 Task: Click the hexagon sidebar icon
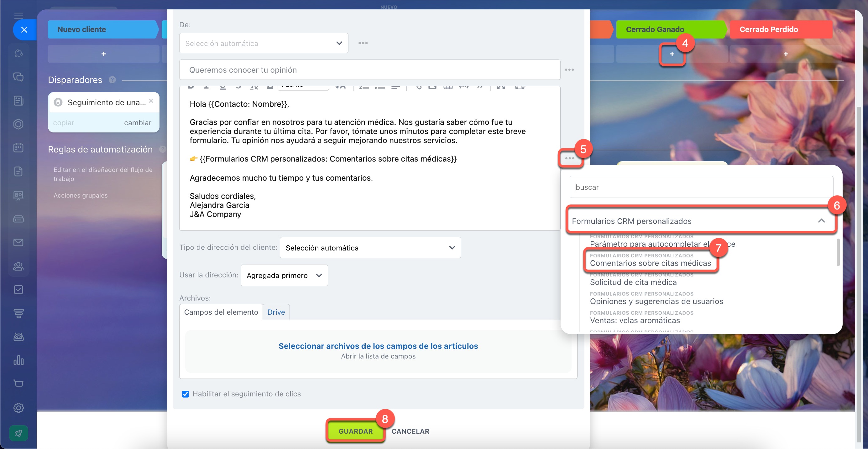pos(18,124)
